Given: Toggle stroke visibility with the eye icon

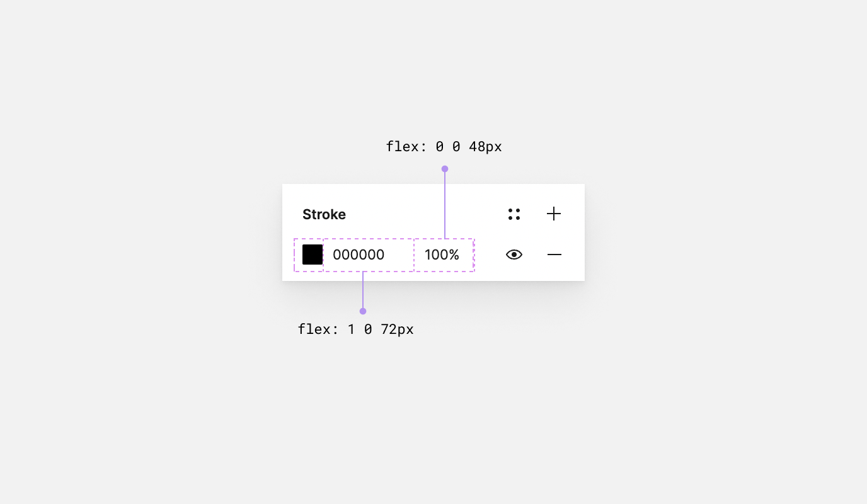Looking at the screenshot, I should point(514,255).
